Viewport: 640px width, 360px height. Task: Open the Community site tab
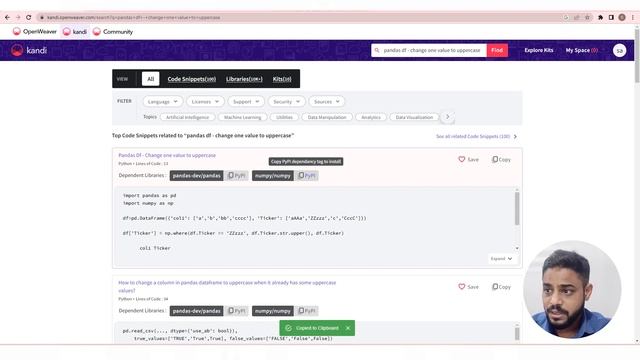(x=113, y=32)
